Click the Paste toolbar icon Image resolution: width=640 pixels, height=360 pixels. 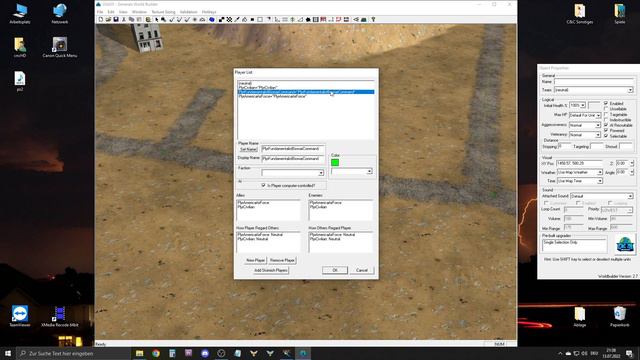[139, 19]
